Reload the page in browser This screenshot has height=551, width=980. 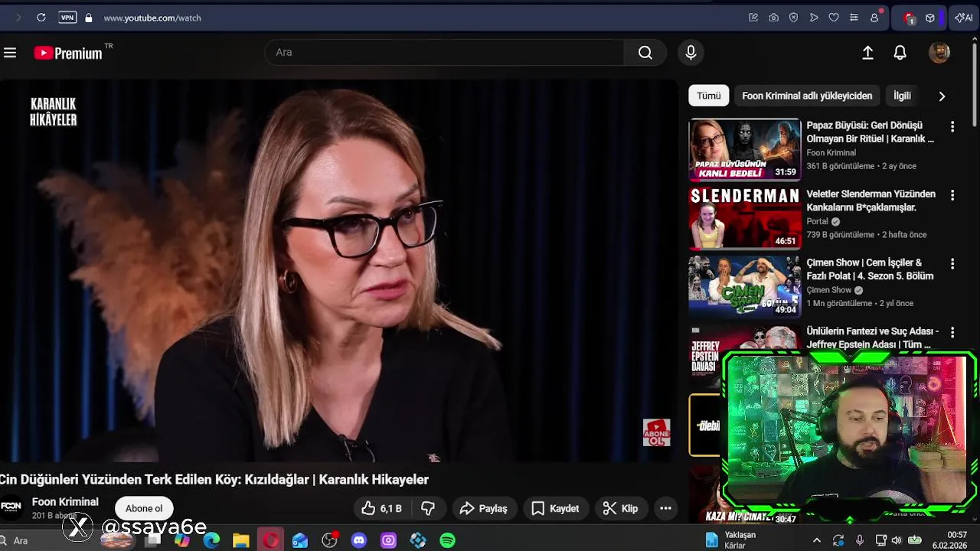point(41,18)
